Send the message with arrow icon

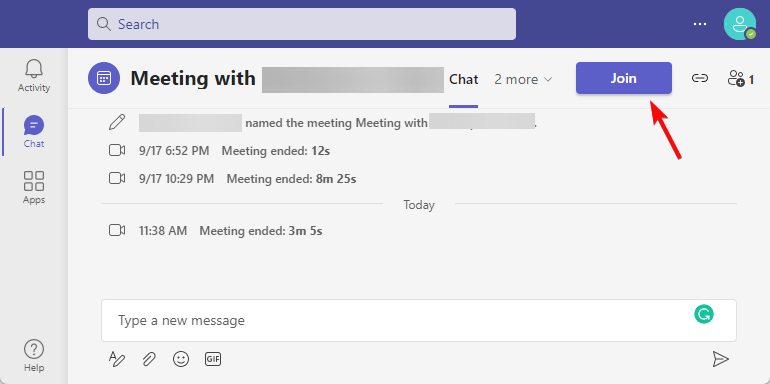pyautogui.click(x=720, y=359)
